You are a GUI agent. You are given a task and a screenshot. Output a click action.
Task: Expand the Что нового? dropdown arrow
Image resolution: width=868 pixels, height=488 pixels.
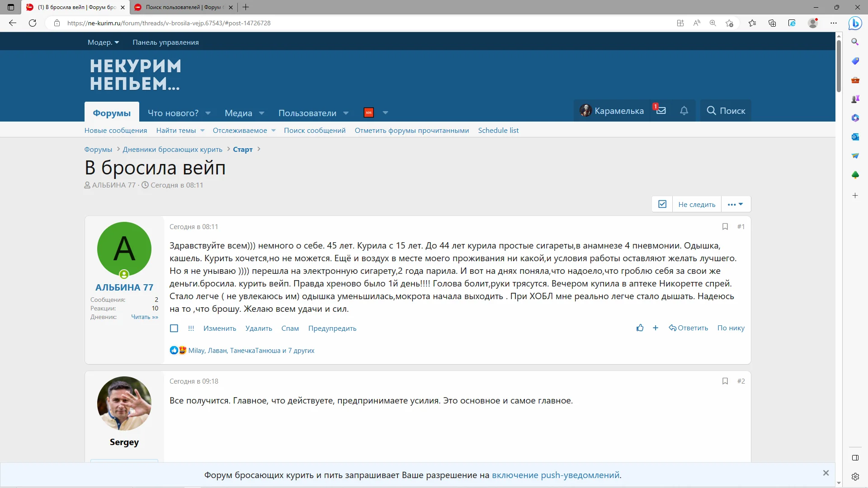(x=208, y=113)
